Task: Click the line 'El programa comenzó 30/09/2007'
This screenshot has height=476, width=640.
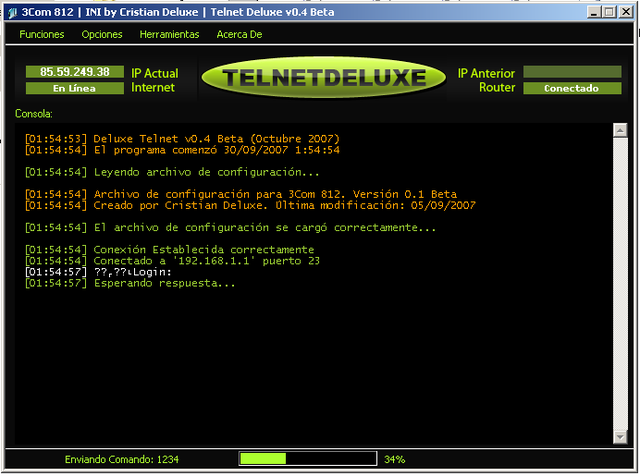Action: coord(182,150)
